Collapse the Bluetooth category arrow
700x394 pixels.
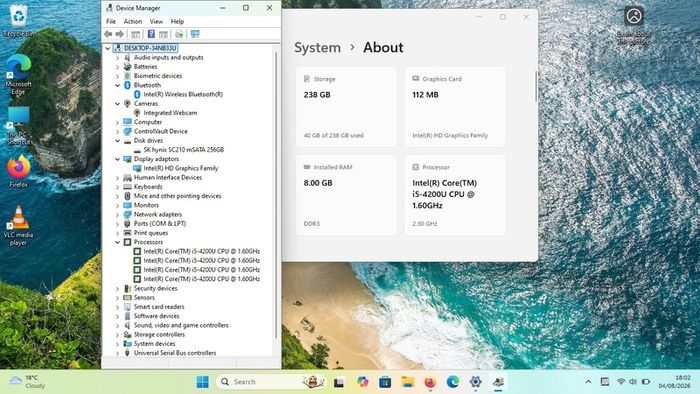[117, 85]
